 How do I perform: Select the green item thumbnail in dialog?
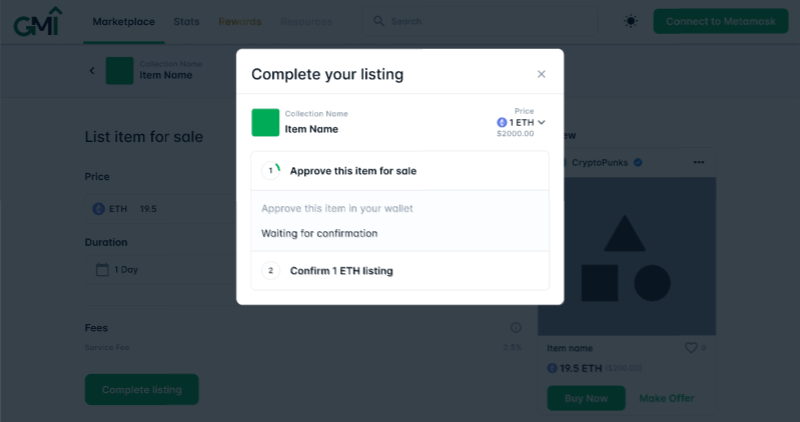pyautogui.click(x=265, y=122)
